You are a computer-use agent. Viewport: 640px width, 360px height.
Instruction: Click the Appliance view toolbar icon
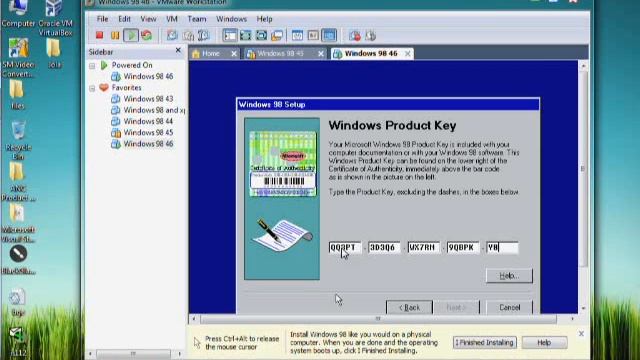pos(313,35)
